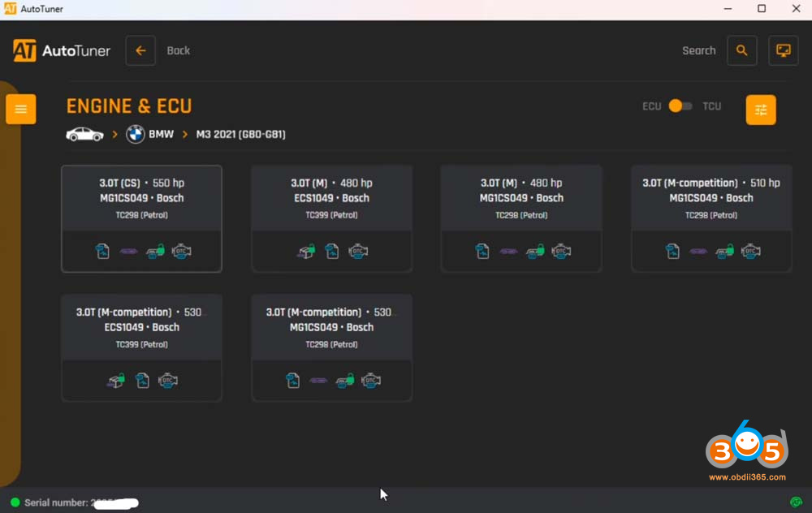Click the file icon on the M-competition 510 hp card
This screenshot has width=812, height=513.
[672, 251]
